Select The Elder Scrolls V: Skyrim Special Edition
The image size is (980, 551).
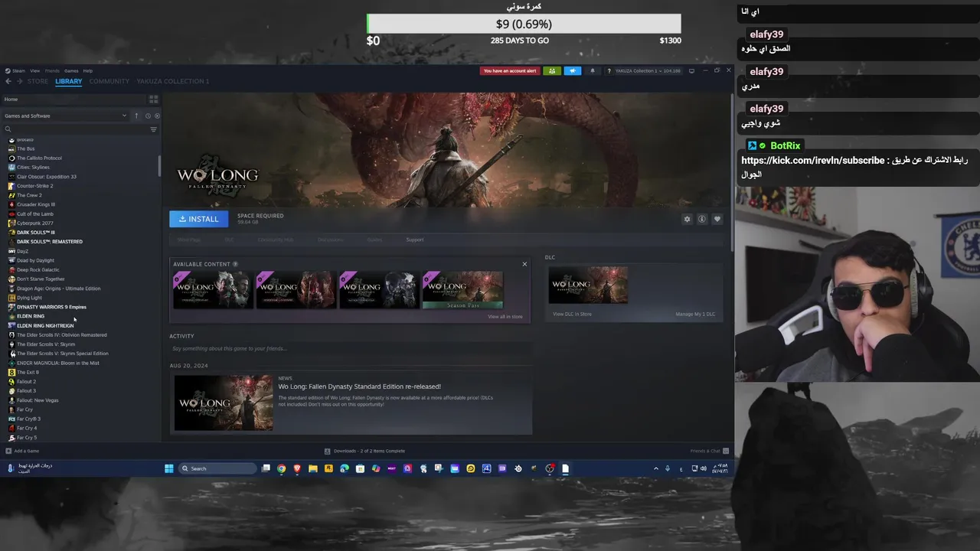click(x=62, y=354)
